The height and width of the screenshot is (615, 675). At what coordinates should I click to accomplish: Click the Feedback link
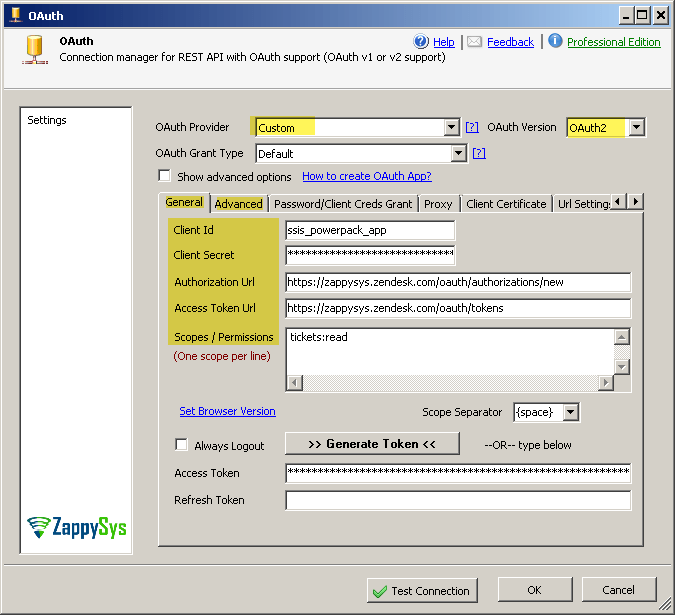point(511,42)
